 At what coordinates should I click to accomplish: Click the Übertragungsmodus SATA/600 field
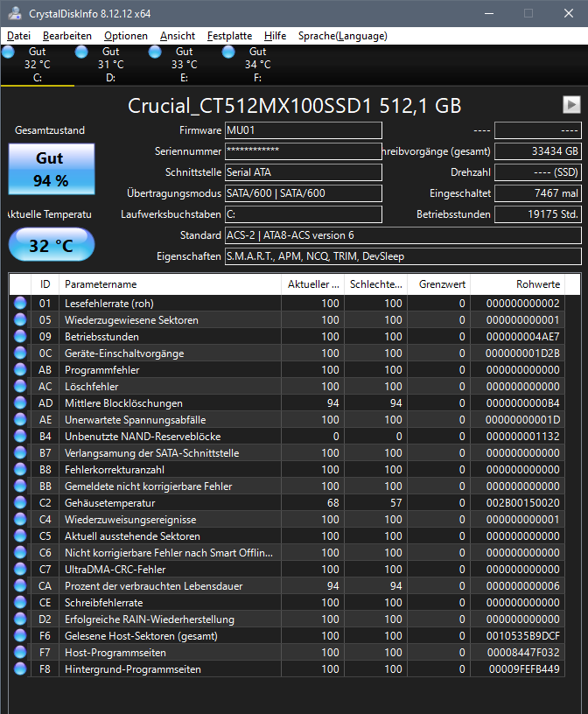304,193
